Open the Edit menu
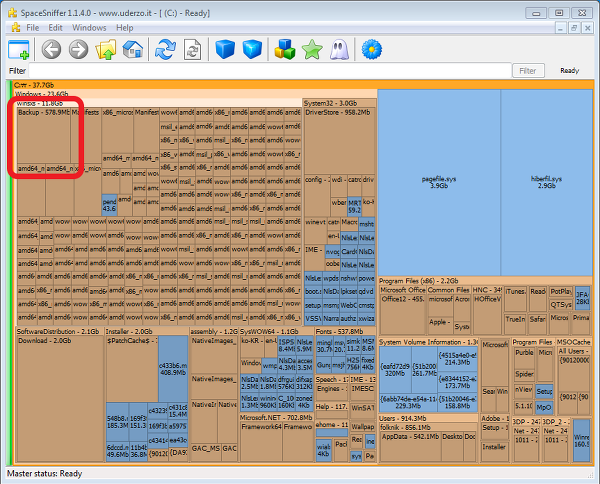This screenshot has height=484, width=600. tap(55, 28)
